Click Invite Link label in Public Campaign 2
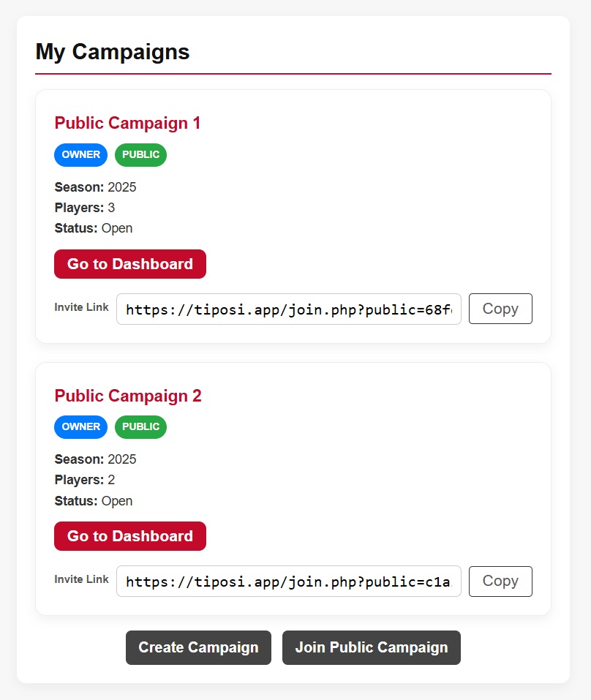This screenshot has width=591, height=700. [x=81, y=579]
